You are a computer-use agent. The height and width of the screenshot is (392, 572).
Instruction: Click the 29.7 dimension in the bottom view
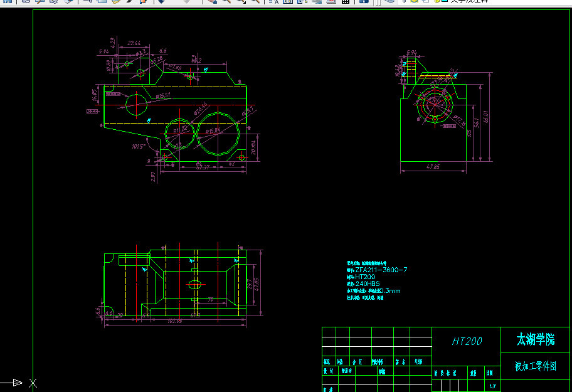coord(250,284)
